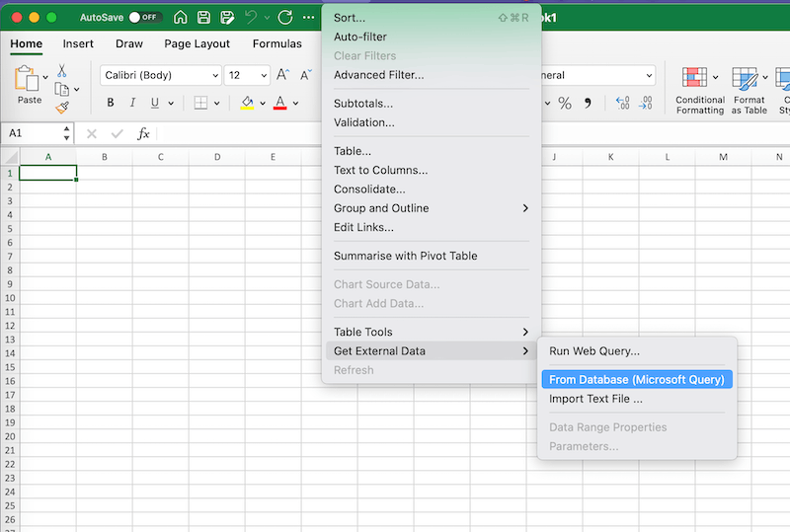The height and width of the screenshot is (532, 790).
Task: Select From Database (Microsoft Query)
Action: (x=637, y=380)
